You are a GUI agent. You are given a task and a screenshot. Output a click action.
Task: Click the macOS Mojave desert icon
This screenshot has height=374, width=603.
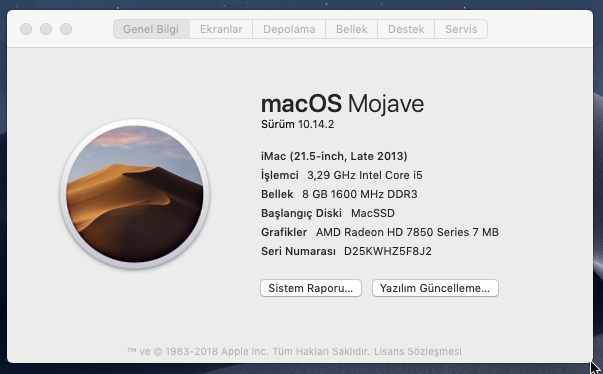tap(135, 194)
